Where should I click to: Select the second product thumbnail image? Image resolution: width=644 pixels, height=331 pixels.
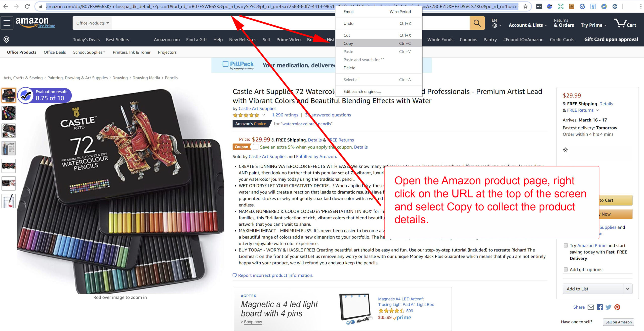coord(9,113)
